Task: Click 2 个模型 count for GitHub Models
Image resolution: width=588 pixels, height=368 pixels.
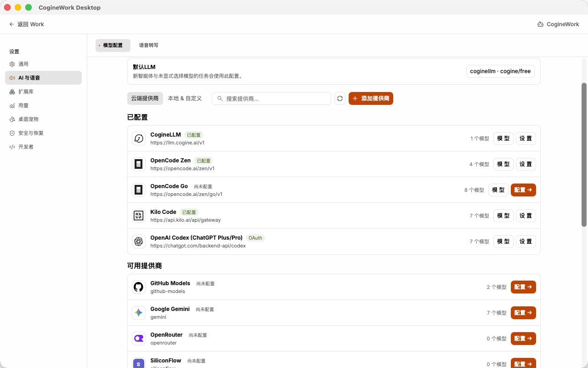Action: click(497, 287)
